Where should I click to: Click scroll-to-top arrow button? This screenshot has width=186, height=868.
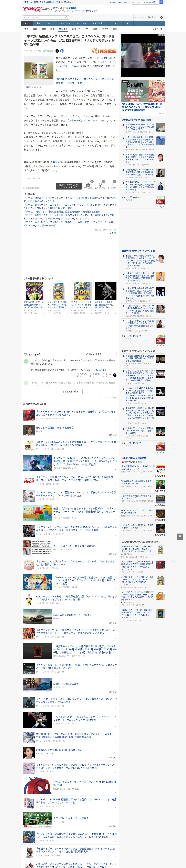[x=180, y=536]
